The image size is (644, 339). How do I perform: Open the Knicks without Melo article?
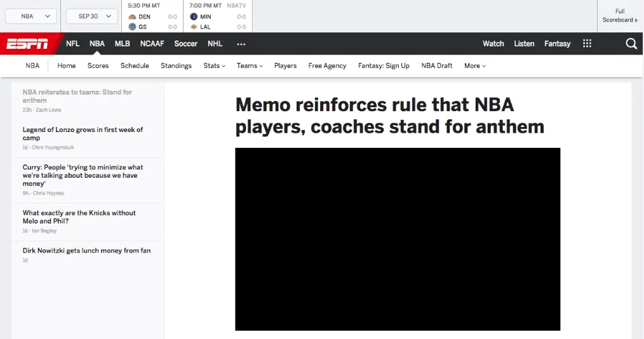coord(79,217)
